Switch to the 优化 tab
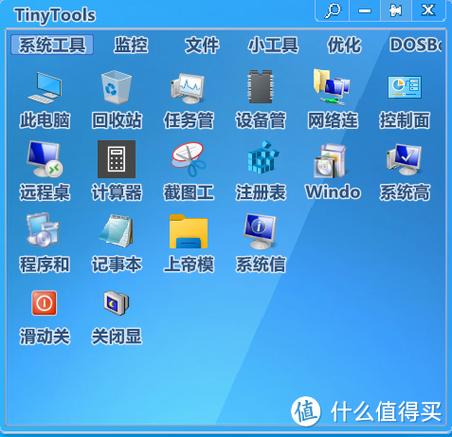The image size is (452, 437). (344, 45)
